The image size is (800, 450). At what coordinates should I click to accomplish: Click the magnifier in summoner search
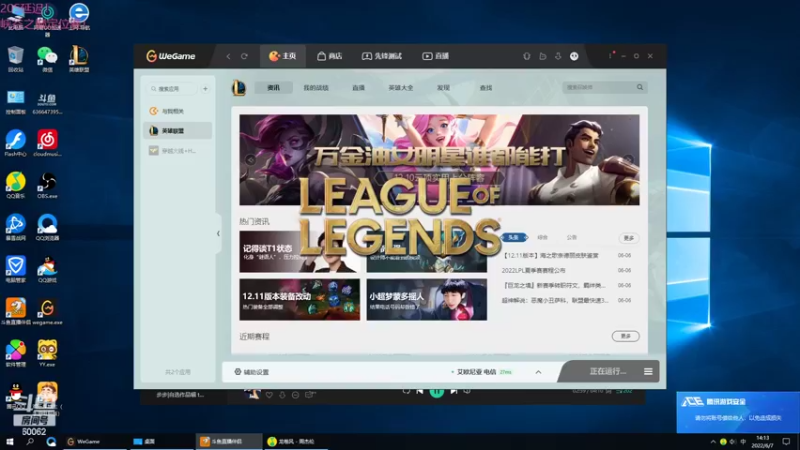[x=640, y=87]
